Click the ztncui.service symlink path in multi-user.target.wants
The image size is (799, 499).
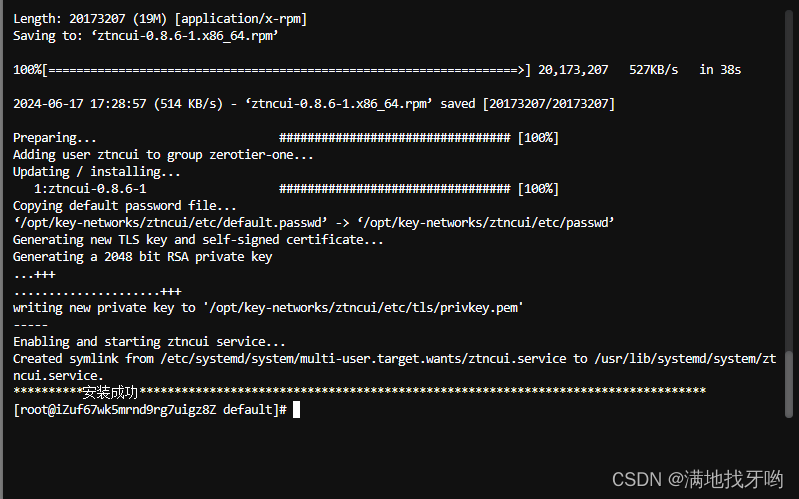(x=363, y=359)
